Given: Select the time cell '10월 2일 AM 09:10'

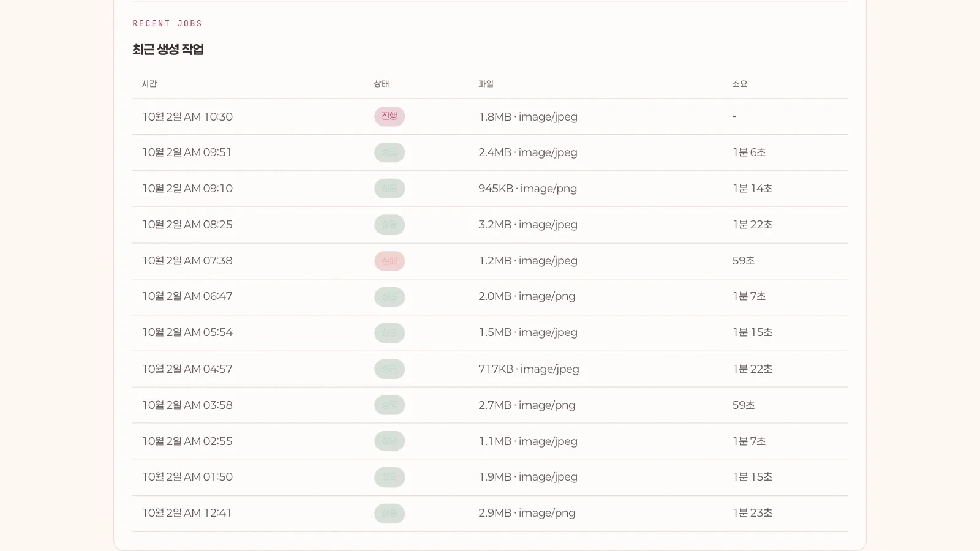Looking at the screenshot, I should [187, 189].
